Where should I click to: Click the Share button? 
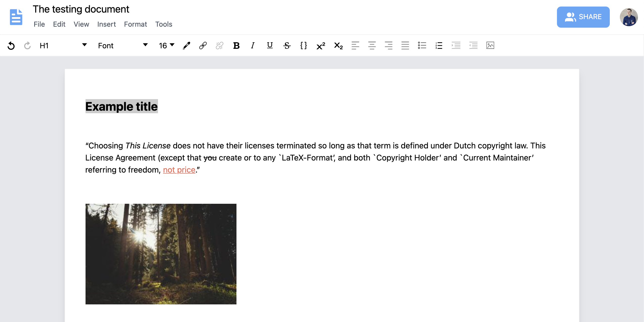(x=584, y=17)
